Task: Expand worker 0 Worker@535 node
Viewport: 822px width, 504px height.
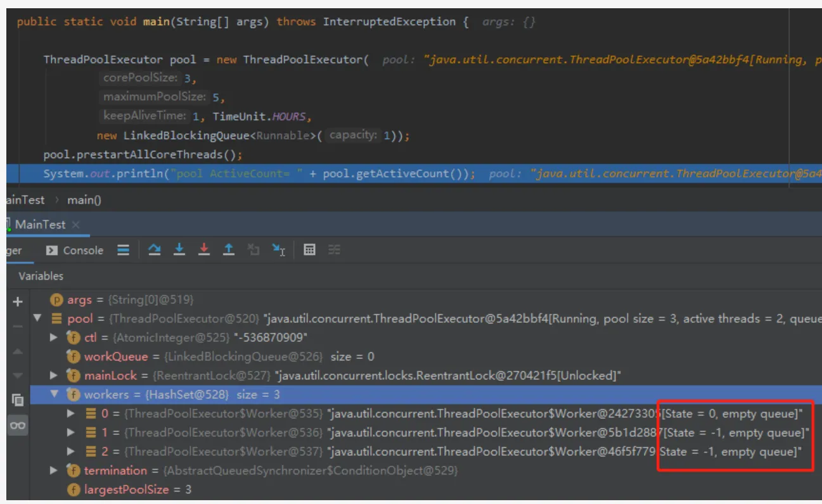Action: pyautogui.click(x=71, y=413)
